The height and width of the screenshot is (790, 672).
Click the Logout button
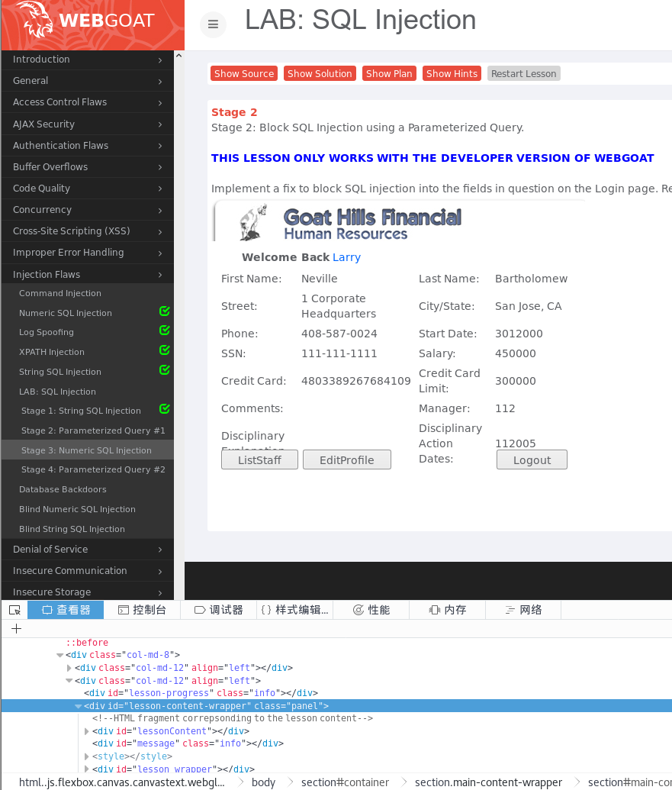coord(532,460)
